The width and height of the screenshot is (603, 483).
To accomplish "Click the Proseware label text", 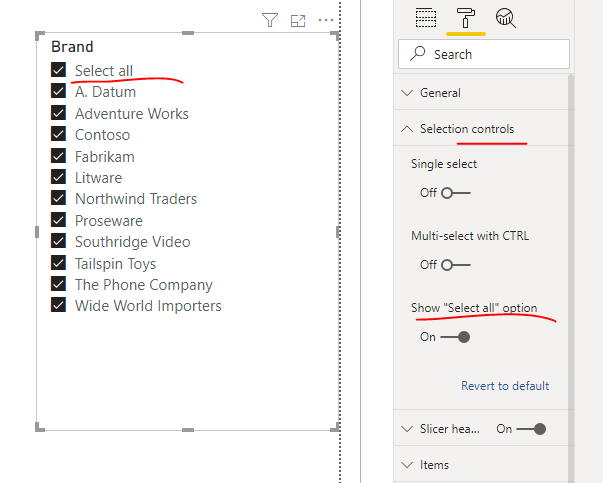I will pos(109,221).
